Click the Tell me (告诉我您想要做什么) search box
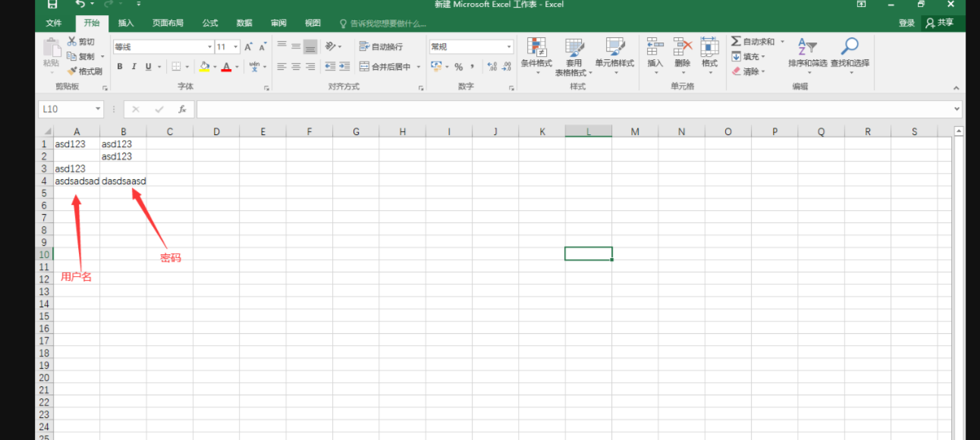 coord(382,24)
